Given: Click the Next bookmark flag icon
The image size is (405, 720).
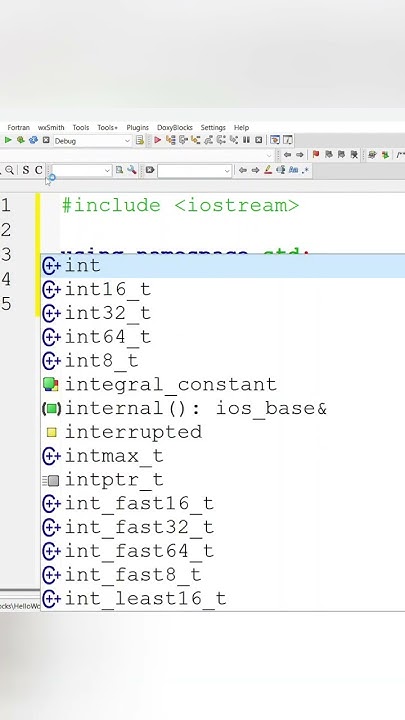Looking at the screenshot, I should [341, 155].
